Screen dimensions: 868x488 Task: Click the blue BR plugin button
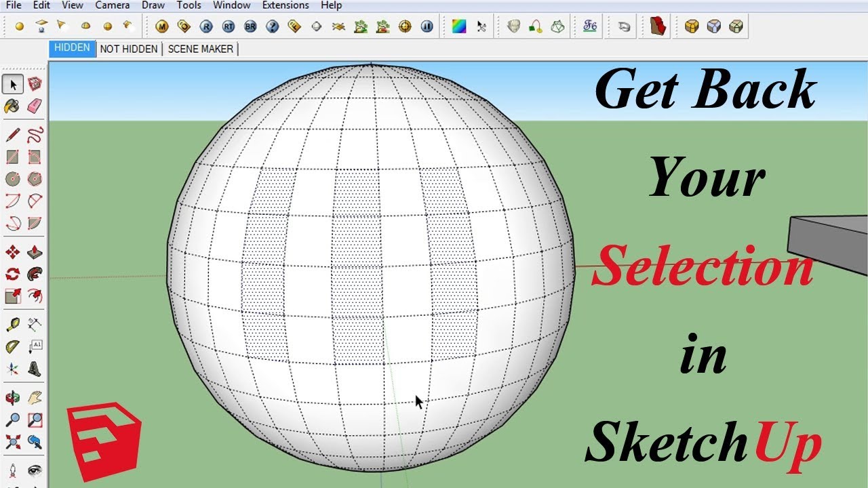(x=250, y=27)
